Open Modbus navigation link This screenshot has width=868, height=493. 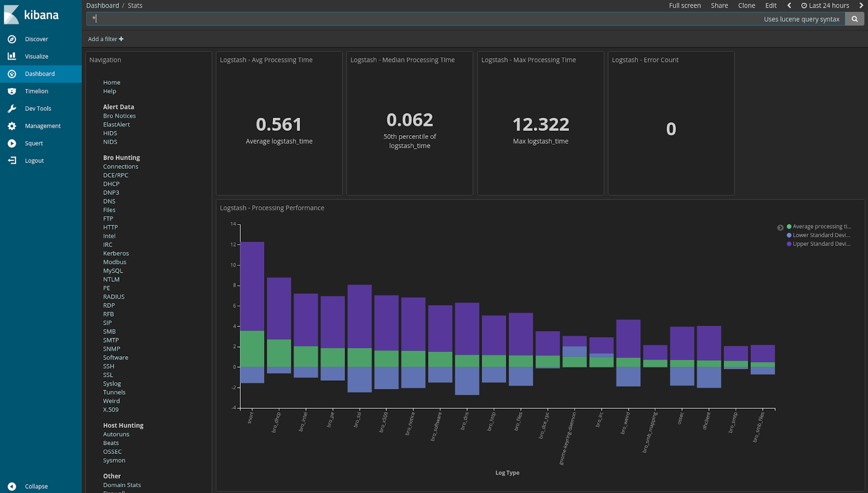tap(114, 262)
